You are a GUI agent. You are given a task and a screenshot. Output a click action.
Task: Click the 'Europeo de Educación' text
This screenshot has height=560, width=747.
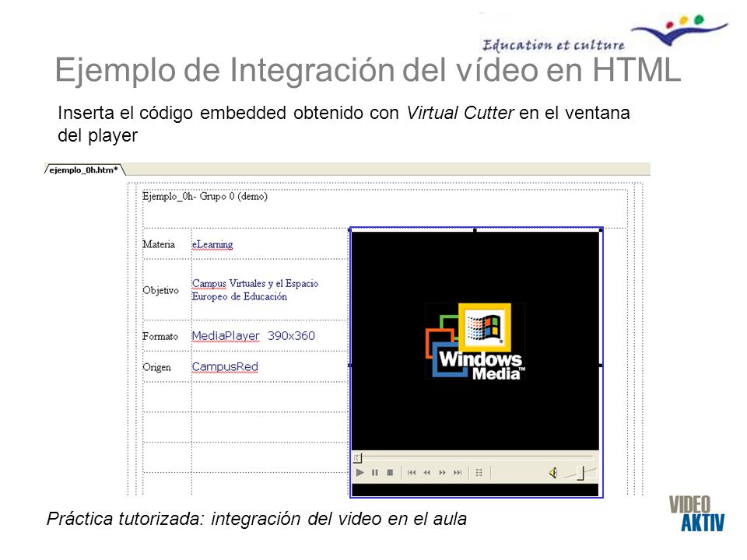point(240,296)
